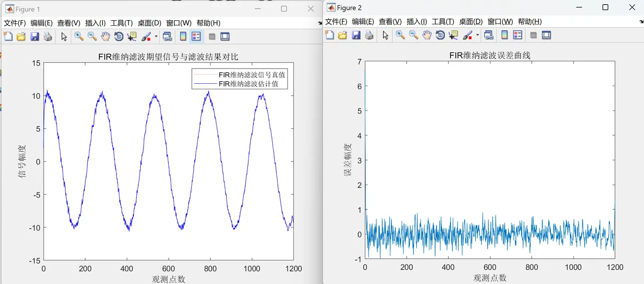Select Edit Plot arrow tool in Figure 2
Screen dimensions: 644x284
click(x=385, y=35)
